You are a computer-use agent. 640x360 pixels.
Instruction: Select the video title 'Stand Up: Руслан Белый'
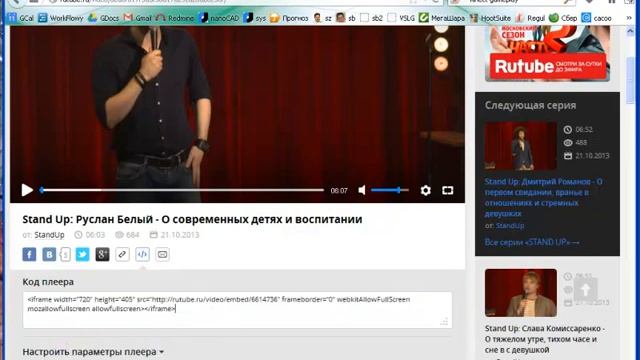192,220
